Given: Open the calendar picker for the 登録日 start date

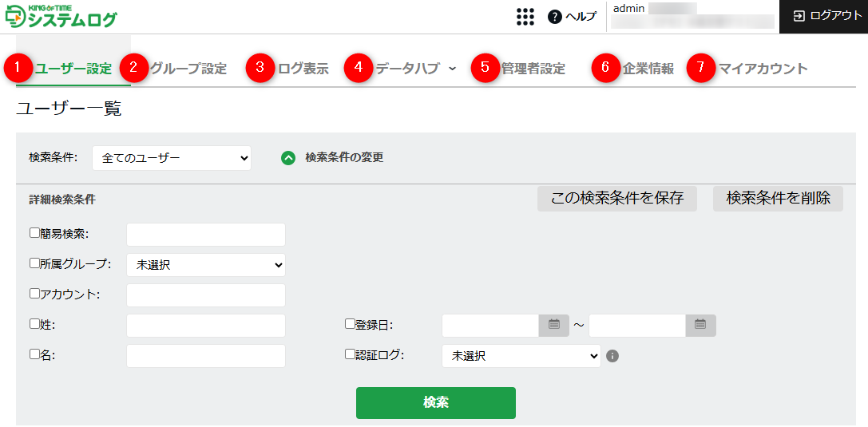Looking at the screenshot, I should [554, 325].
